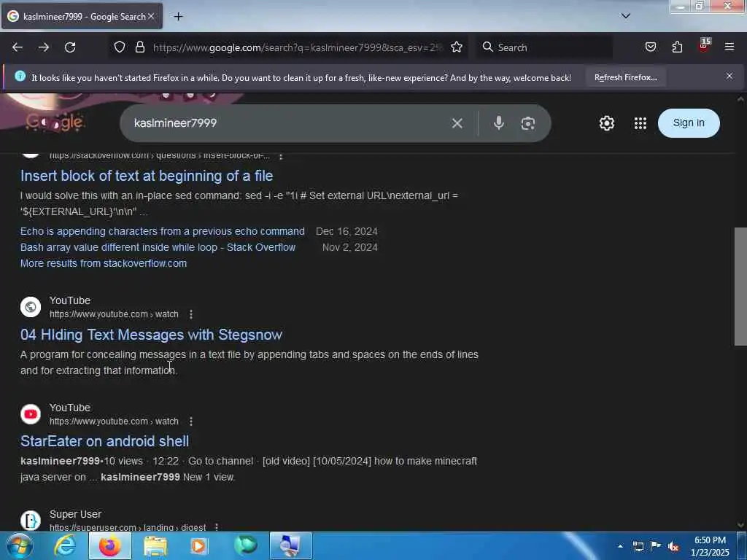This screenshot has height=560, width=747.
Task: Open more options for StarEater result
Action: point(191,421)
